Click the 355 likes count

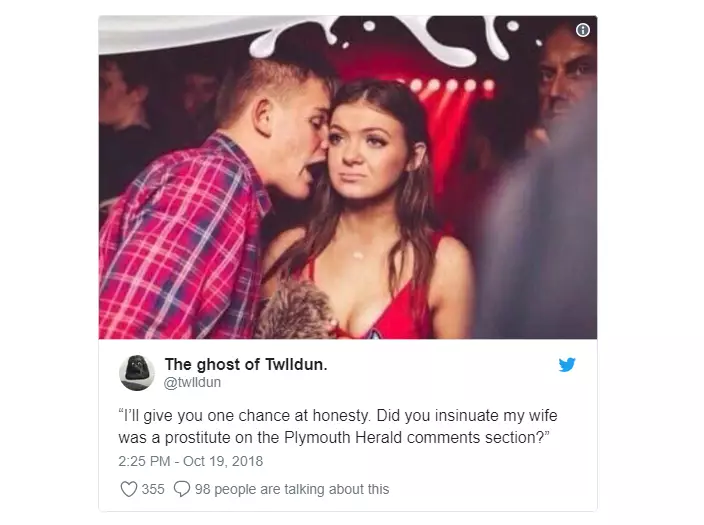point(153,489)
